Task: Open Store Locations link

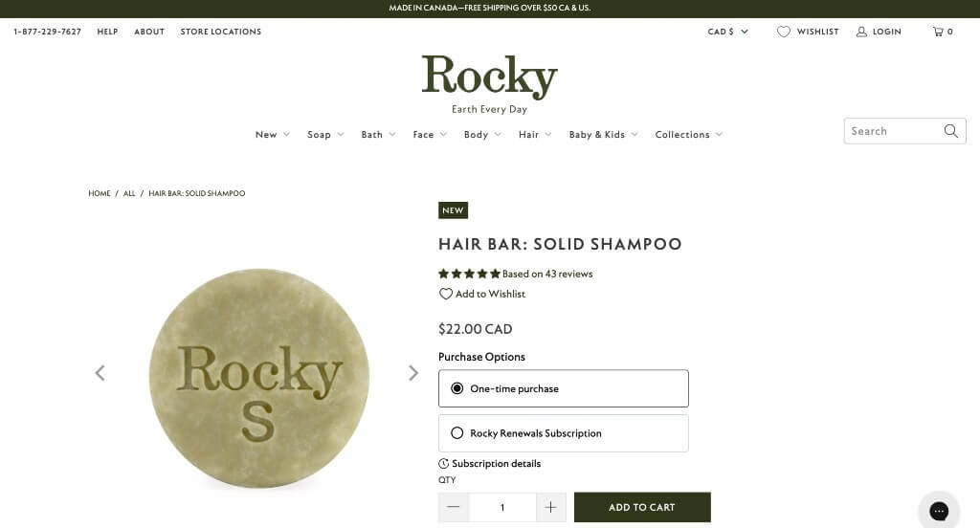Action: pos(221,32)
